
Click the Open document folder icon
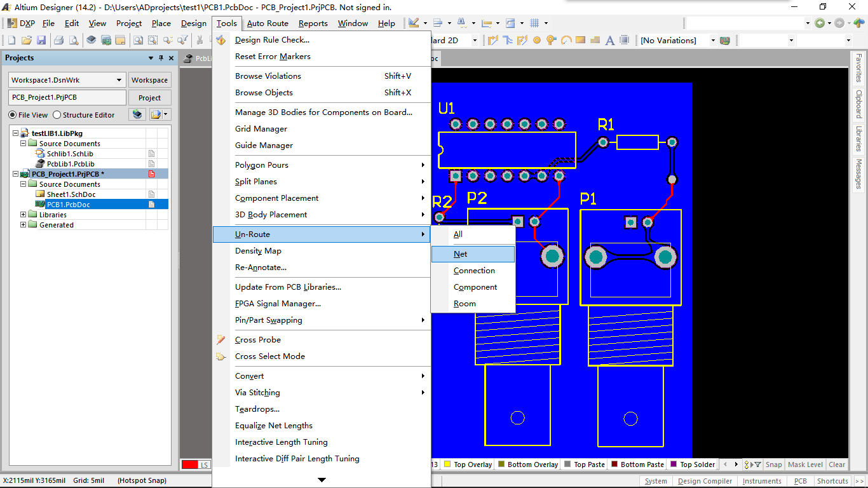[x=27, y=40]
